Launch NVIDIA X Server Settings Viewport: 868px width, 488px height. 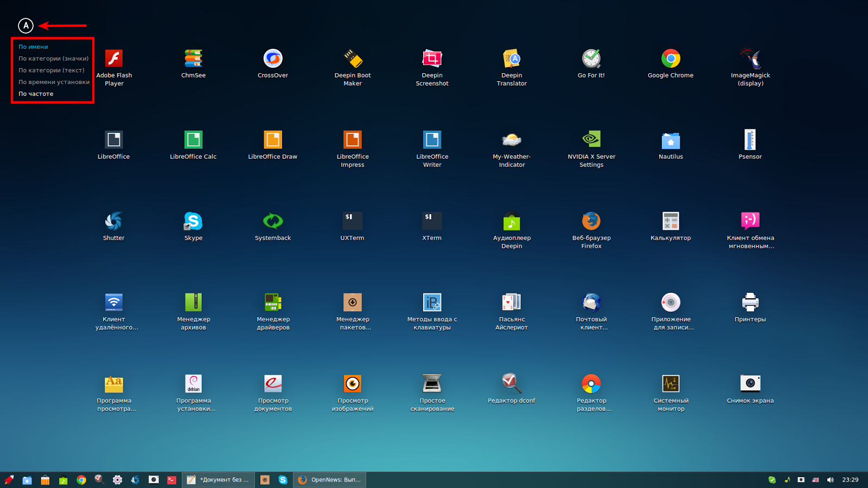(591, 140)
